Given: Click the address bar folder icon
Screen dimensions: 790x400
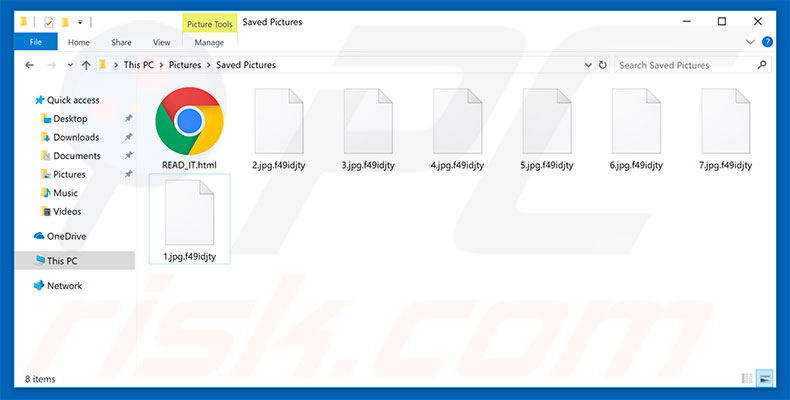Looking at the screenshot, I should pos(103,64).
